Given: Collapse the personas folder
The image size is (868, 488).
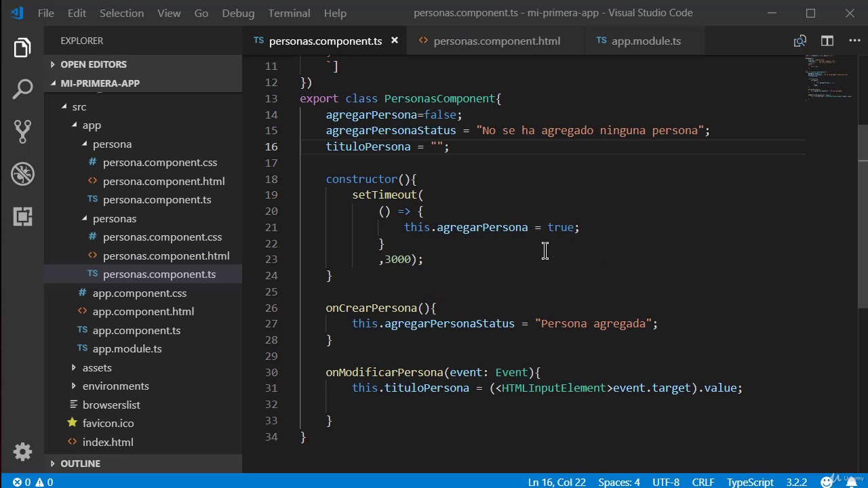Looking at the screenshot, I should coord(114,219).
